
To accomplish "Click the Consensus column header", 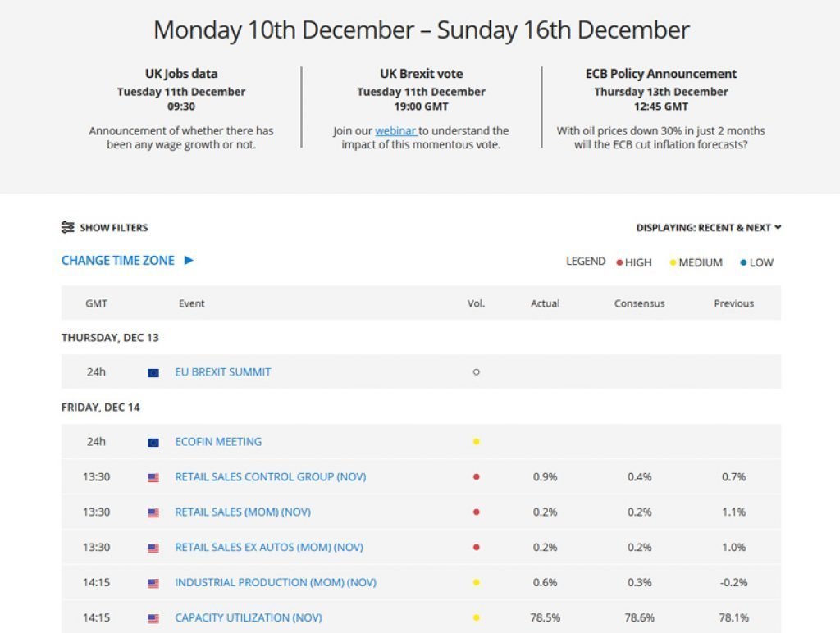I will point(639,303).
